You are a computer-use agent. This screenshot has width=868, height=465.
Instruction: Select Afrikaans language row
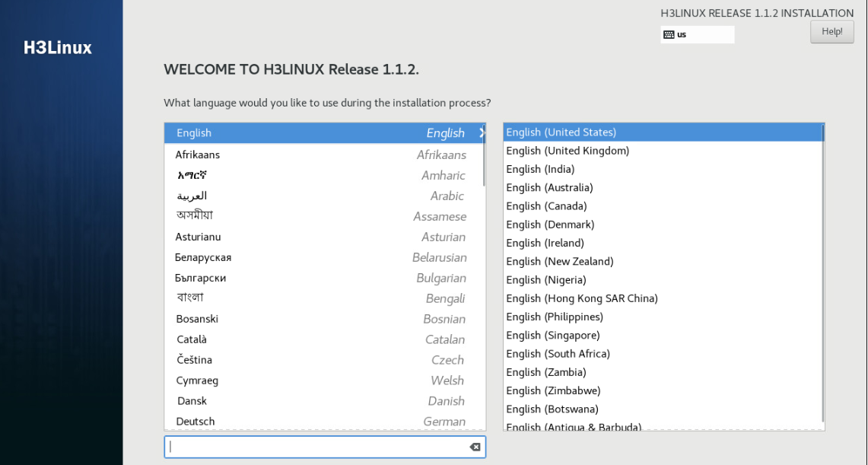pos(325,154)
